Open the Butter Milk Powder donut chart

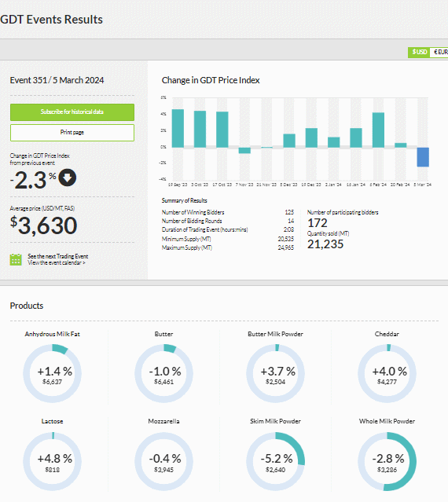[x=275, y=373]
